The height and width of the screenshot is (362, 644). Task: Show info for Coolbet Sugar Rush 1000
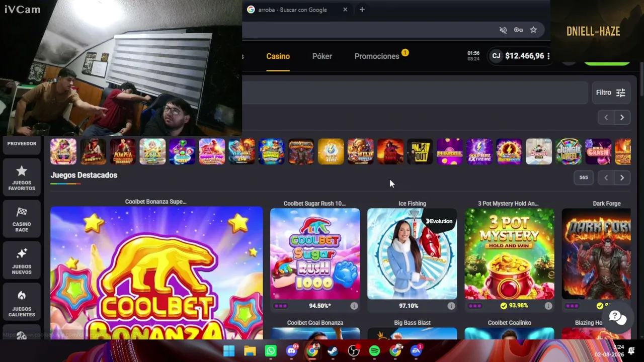point(354,306)
